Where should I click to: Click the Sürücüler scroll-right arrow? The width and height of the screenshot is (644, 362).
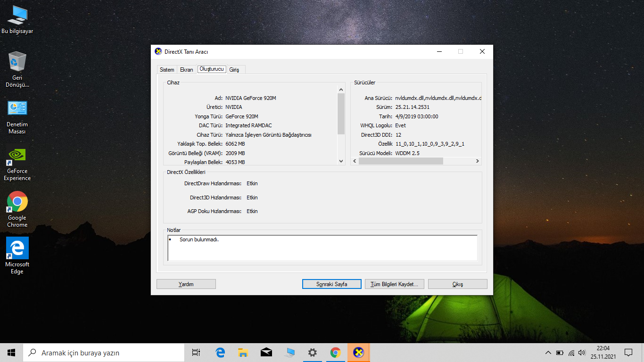[x=478, y=161]
